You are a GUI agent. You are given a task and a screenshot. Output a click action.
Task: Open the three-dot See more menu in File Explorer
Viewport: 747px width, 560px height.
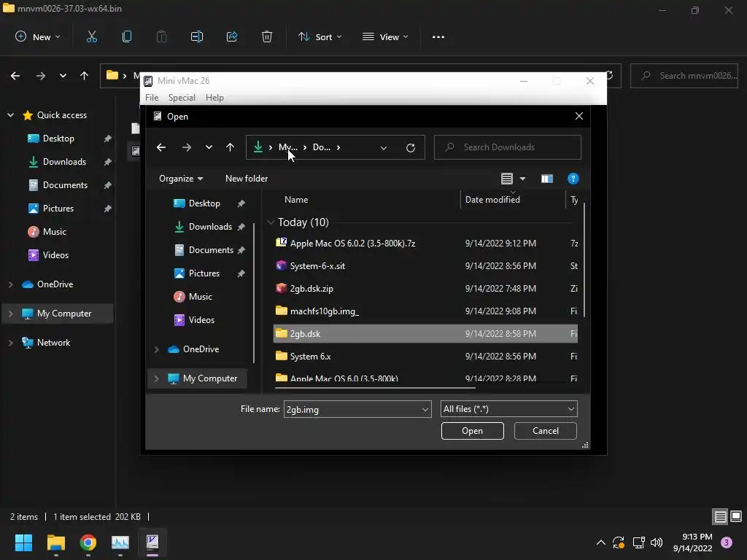tap(438, 36)
